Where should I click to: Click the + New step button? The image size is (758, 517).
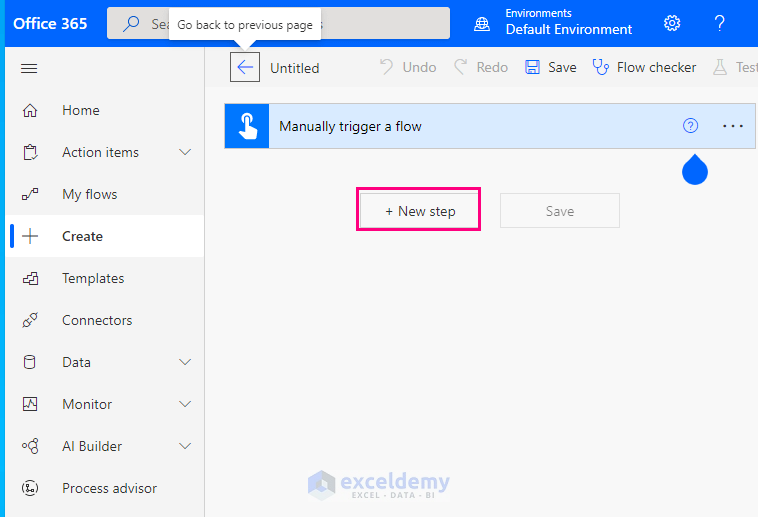click(x=419, y=211)
